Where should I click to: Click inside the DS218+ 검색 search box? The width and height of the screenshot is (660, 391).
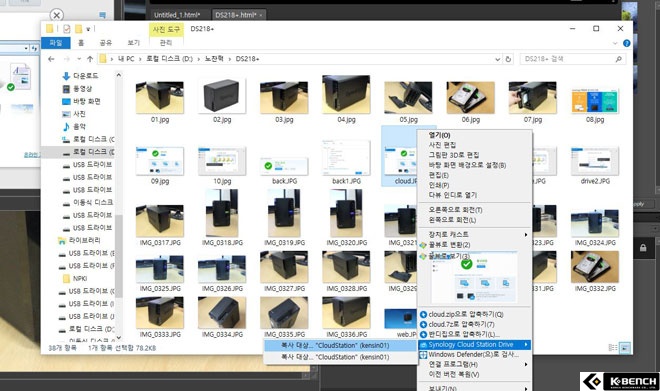pyautogui.click(x=567, y=59)
